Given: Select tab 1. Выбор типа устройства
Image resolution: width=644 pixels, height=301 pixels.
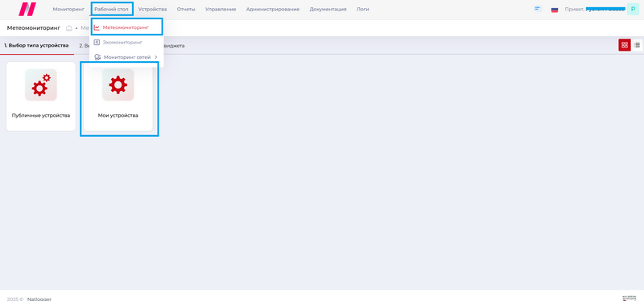Looking at the screenshot, I should click(x=36, y=46).
